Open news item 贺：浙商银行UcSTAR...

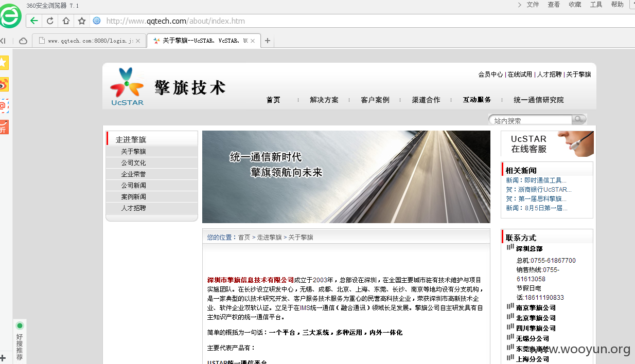pyautogui.click(x=539, y=190)
